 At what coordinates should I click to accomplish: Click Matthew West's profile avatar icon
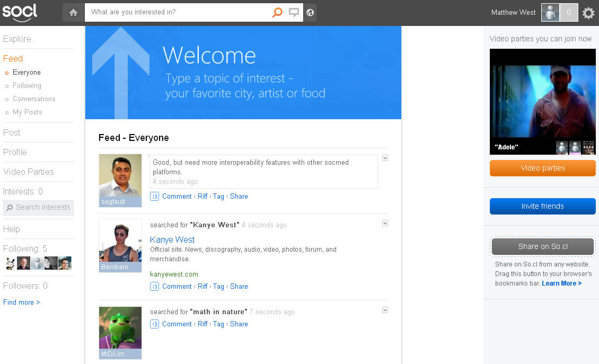click(x=550, y=13)
